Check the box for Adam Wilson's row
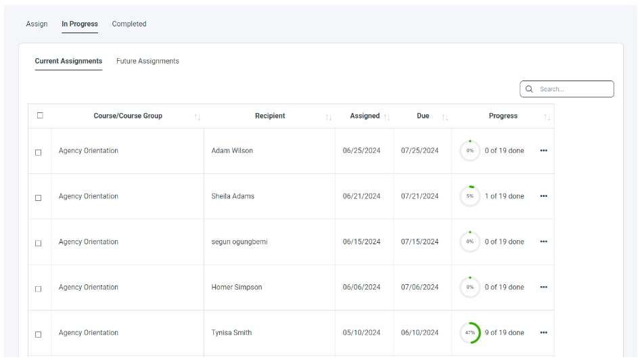Screen dimensions: 644x364 coord(39,152)
